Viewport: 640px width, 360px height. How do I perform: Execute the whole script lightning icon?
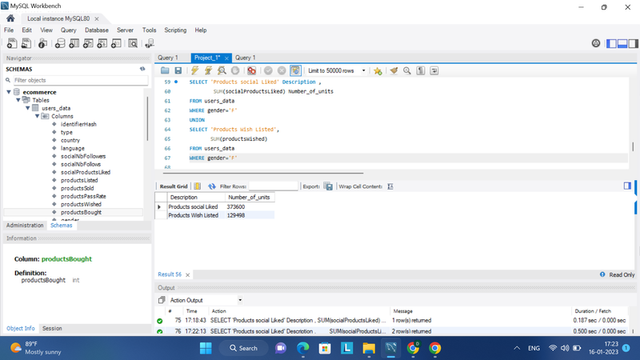[195, 71]
